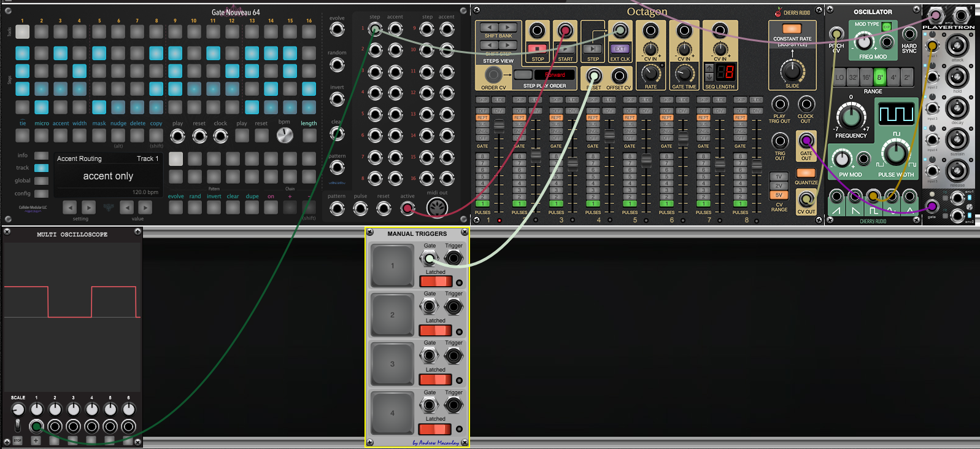Cycle the Step Play Order selector button
Image resolution: width=980 pixels, height=449 pixels.
(523, 74)
